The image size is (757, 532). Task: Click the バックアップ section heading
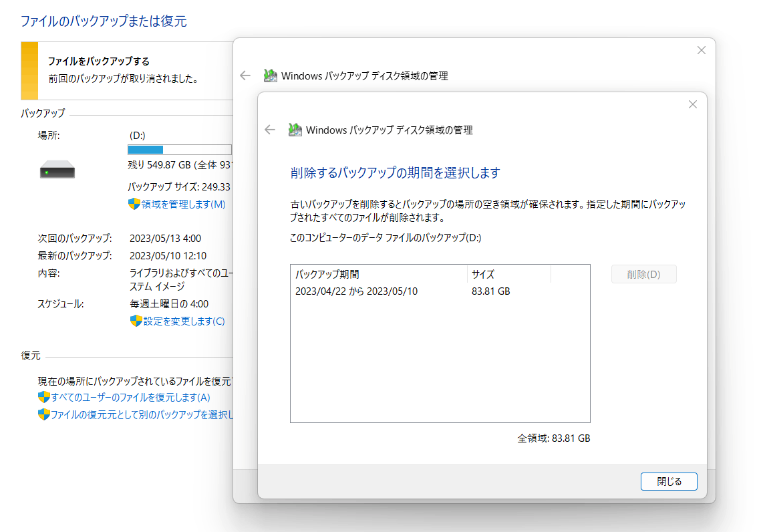point(43,114)
